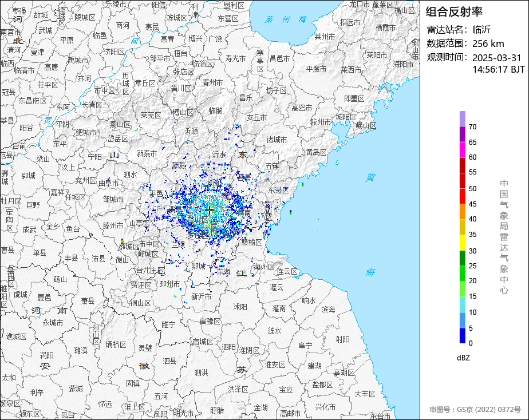
Task: Click the 单县 map label
Action: 40,252
